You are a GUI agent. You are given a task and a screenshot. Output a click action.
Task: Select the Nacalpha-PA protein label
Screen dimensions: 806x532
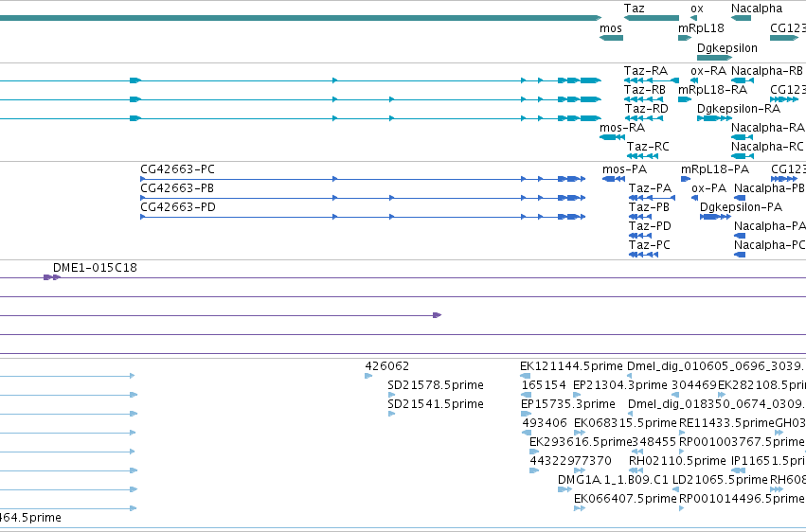point(769,226)
